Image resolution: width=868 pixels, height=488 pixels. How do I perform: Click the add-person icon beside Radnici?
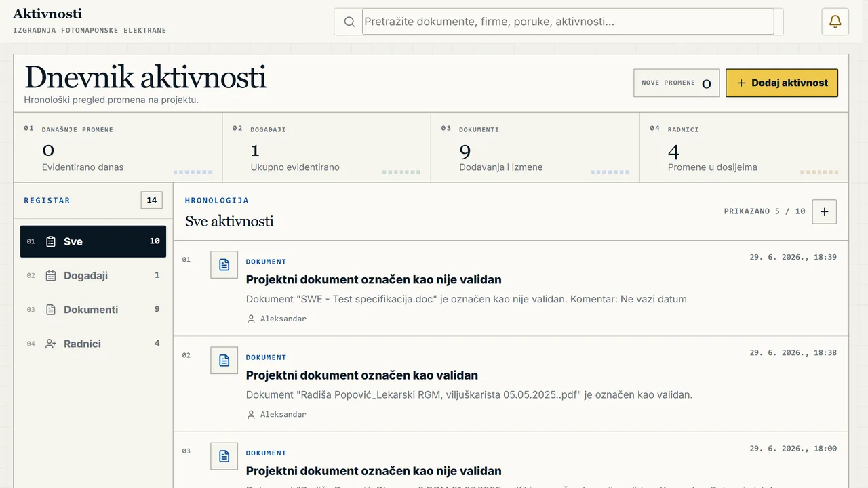tap(51, 344)
